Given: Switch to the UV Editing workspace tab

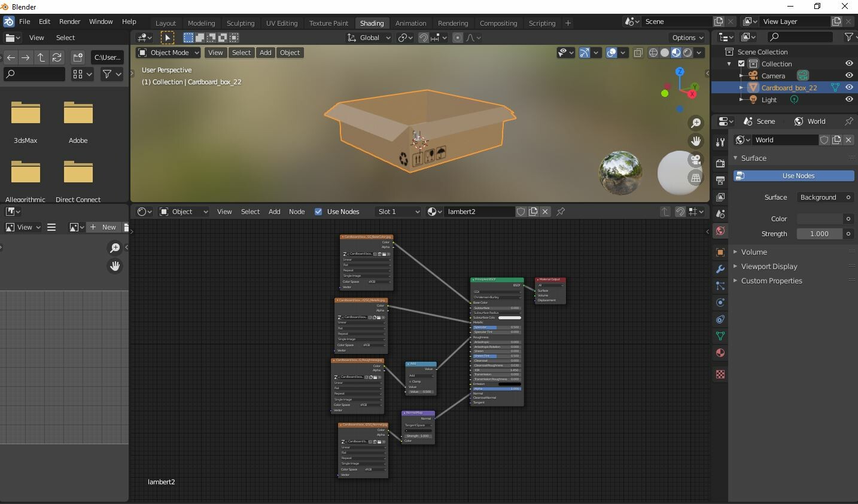Looking at the screenshot, I should pyautogui.click(x=282, y=23).
